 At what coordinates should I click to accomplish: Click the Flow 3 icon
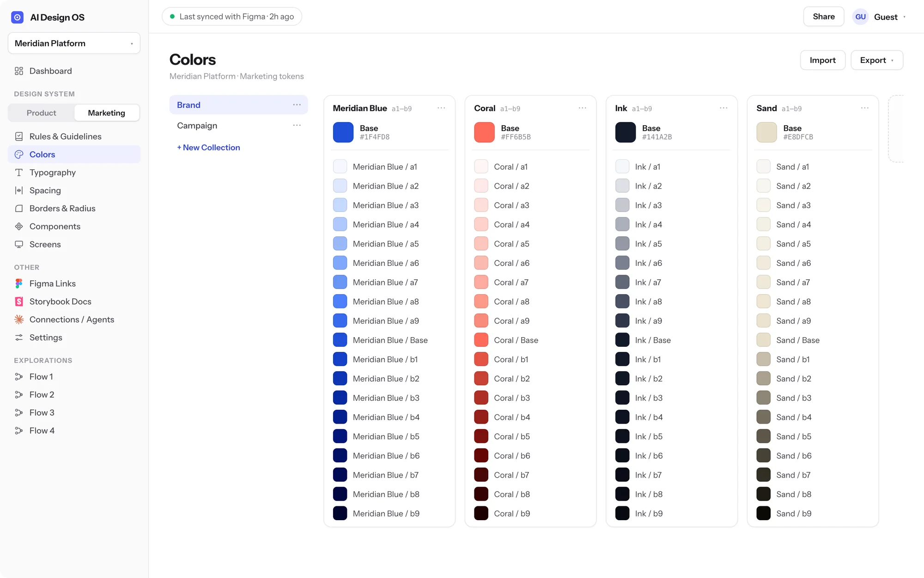(x=19, y=413)
